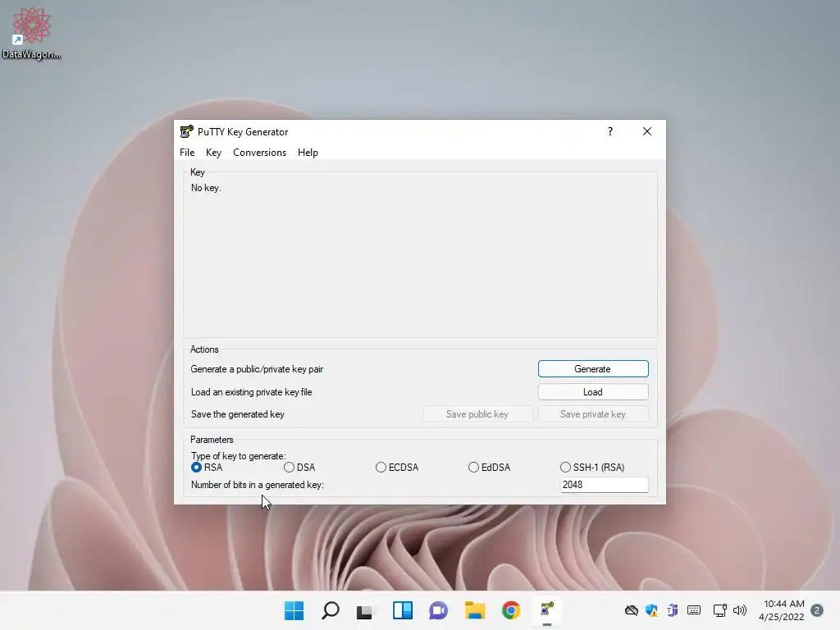Open taskbar Search magnifier
Image resolution: width=840 pixels, height=630 pixels.
[331, 610]
